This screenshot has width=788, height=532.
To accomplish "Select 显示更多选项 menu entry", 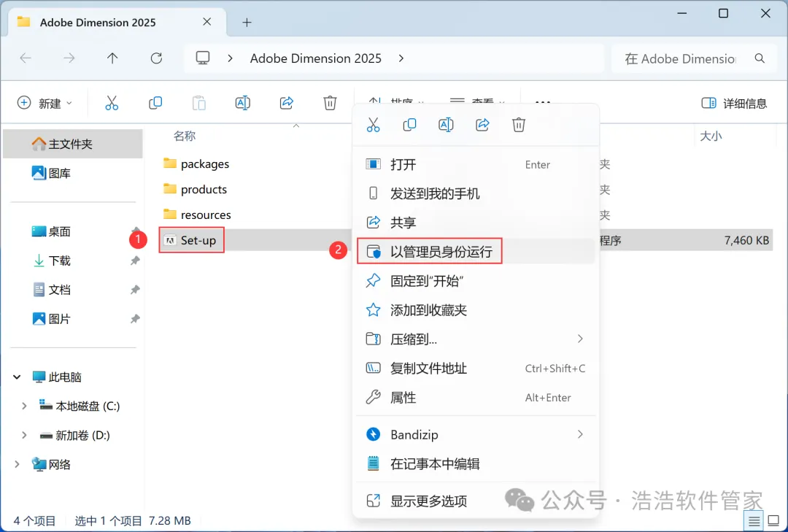I will click(x=476, y=501).
